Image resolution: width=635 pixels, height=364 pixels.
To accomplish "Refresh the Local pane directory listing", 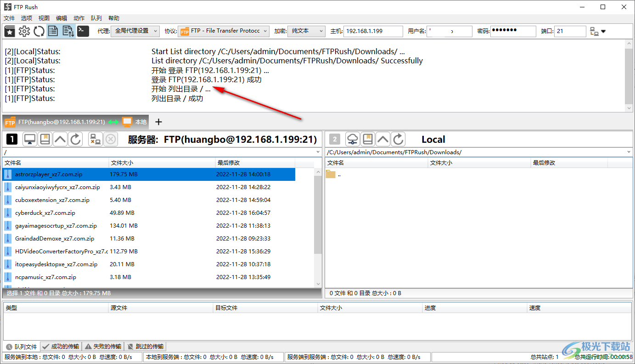I will tap(398, 139).
